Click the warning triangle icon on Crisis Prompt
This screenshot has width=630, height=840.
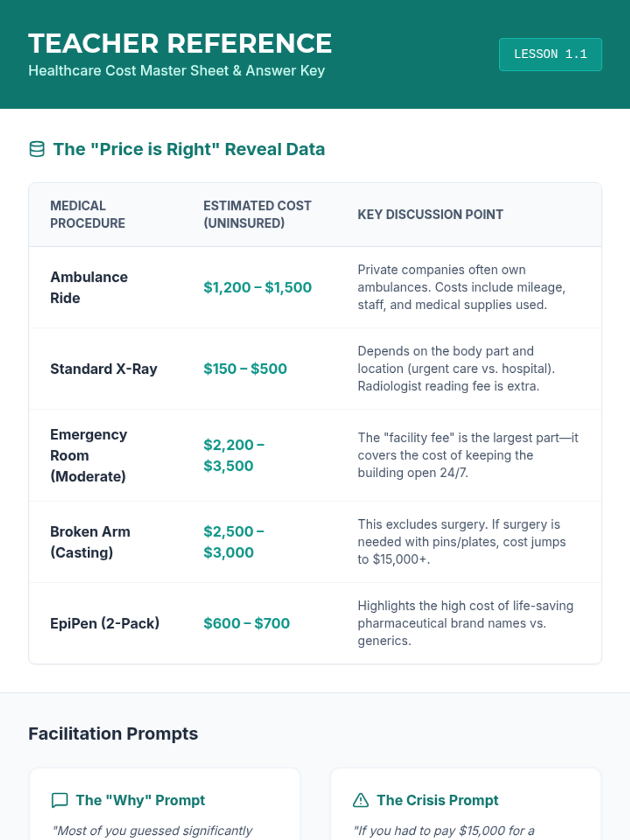tap(361, 800)
